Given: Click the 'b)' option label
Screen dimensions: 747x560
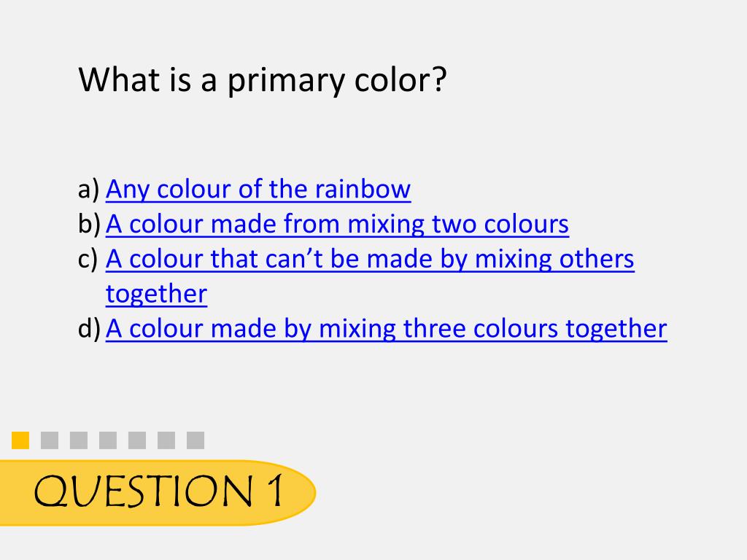Looking at the screenshot, I should coord(89,224).
